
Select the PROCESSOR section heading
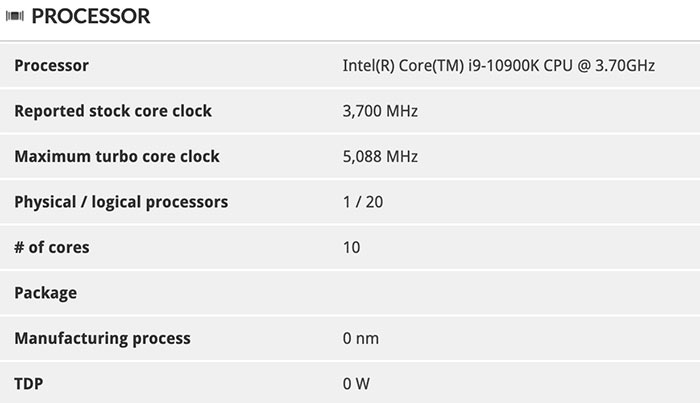pos(91,17)
